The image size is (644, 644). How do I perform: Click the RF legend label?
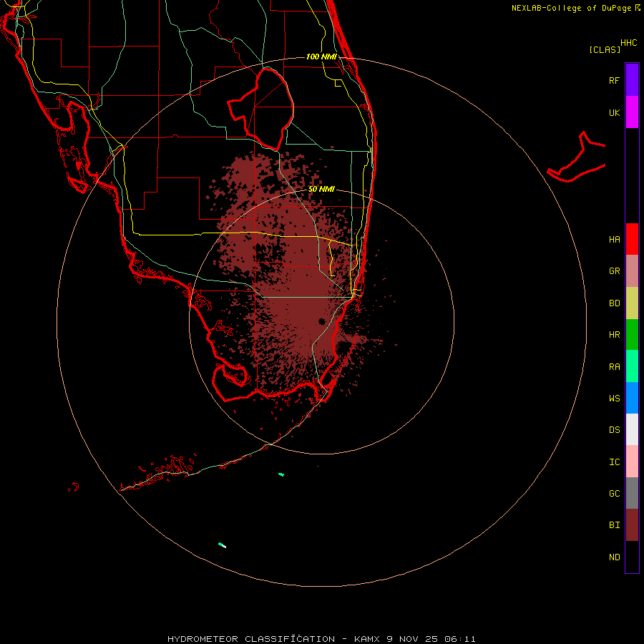[614, 81]
